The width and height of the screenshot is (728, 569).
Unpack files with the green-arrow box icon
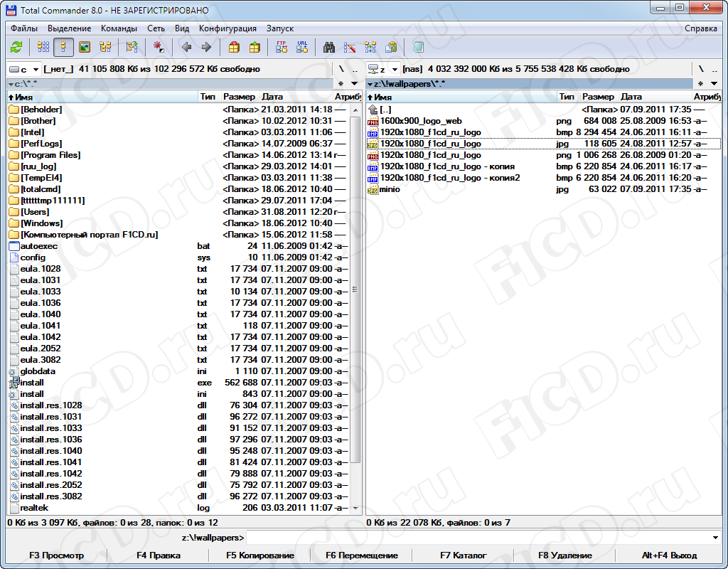point(255,47)
